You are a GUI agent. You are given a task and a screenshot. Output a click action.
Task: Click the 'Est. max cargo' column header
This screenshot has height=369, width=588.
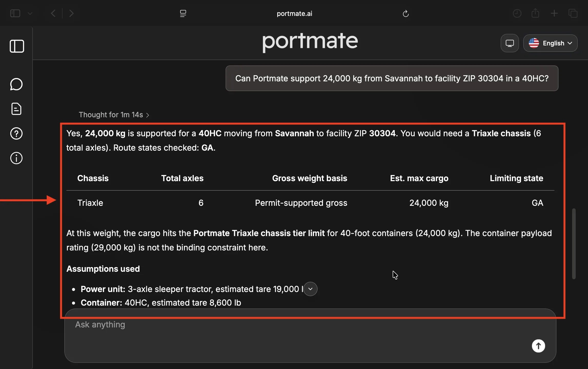(419, 178)
